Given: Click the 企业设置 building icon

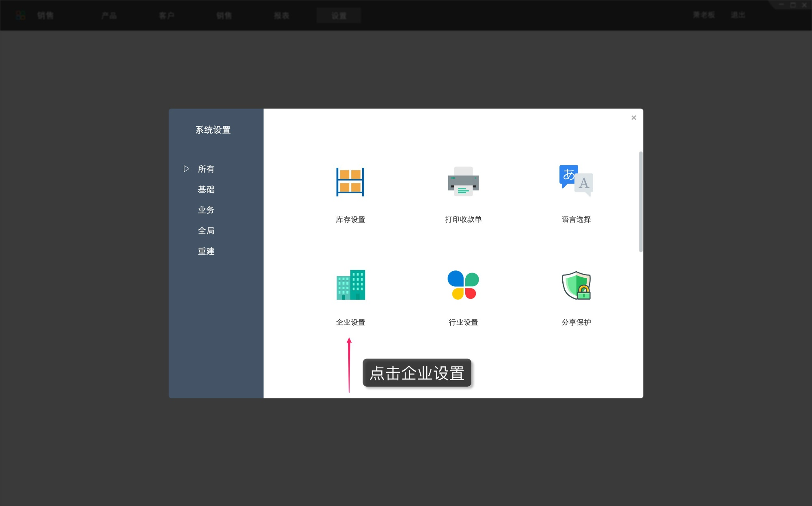Looking at the screenshot, I should click(x=351, y=285).
